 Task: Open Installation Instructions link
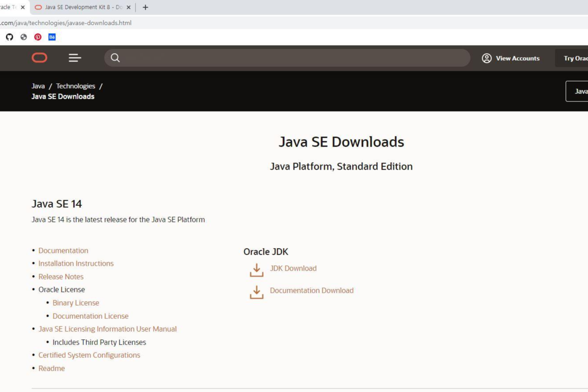pos(76,264)
